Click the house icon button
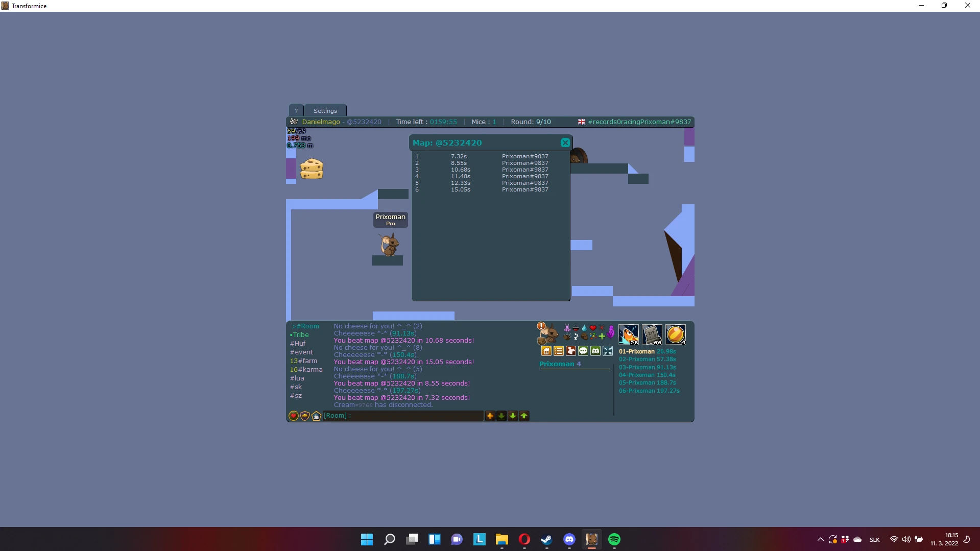This screenshot has height=551, width=980. click(x=546, y=351)
